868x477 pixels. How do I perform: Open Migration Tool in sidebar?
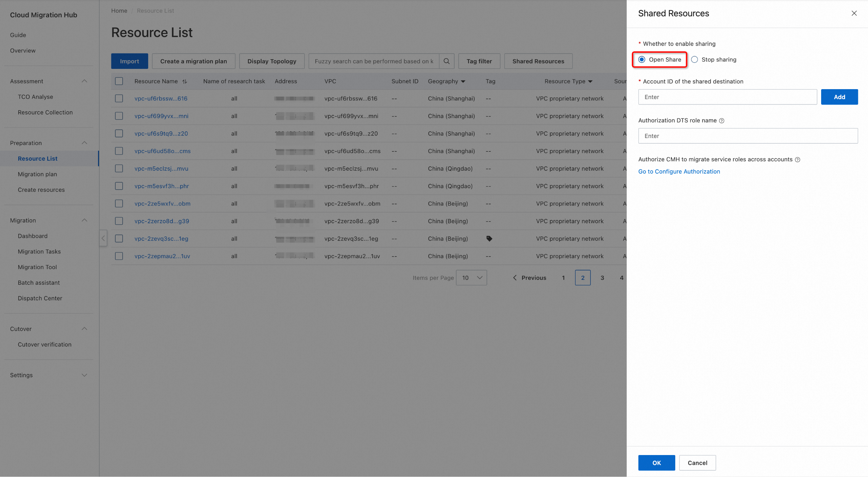(37, 267)
